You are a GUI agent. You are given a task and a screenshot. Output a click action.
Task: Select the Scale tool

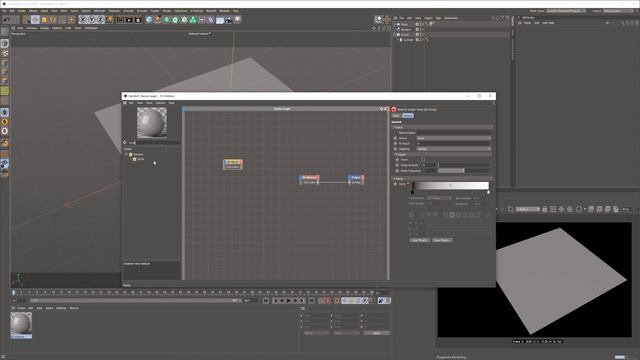coord(44,20)
